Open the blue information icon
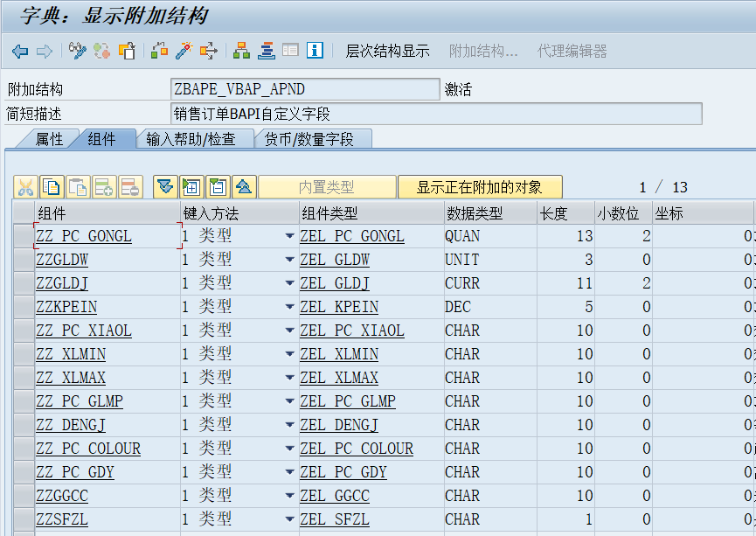The image size is (756, 536). [316, 52]
